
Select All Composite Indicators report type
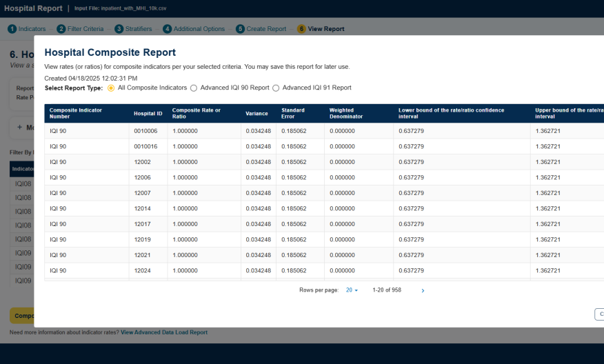pyautogui.click(x=111, y=88)
